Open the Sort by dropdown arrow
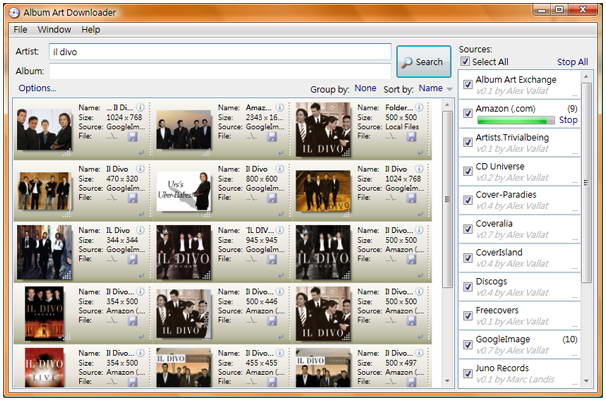The width and height of the screenshot is (606, 401). pos(449,89)
